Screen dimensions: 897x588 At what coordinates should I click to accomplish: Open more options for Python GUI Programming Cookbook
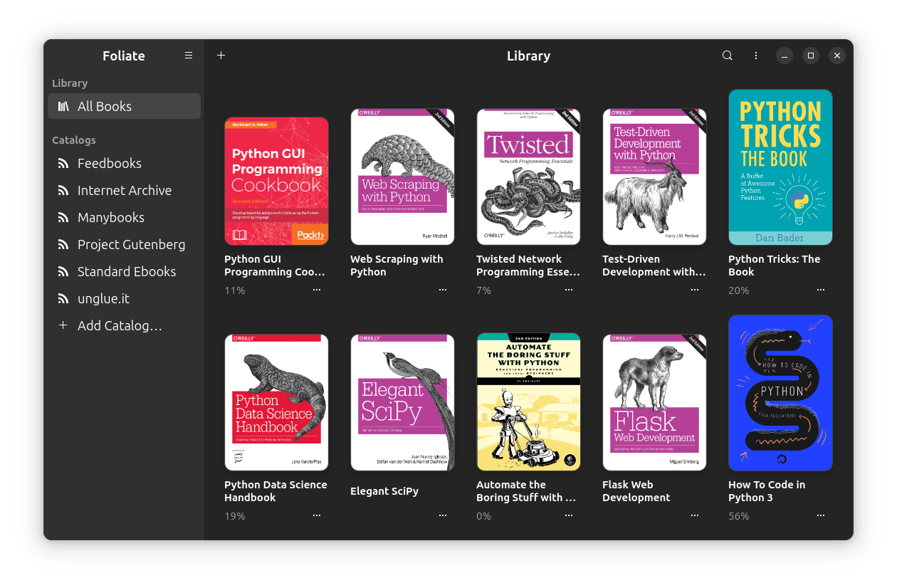point(317,290)
